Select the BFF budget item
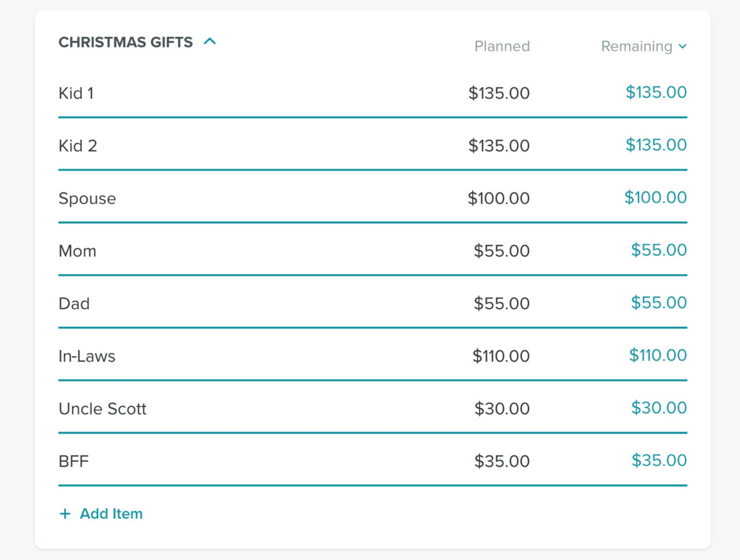This screenshot has height=560, width=740. pos(73,461)
